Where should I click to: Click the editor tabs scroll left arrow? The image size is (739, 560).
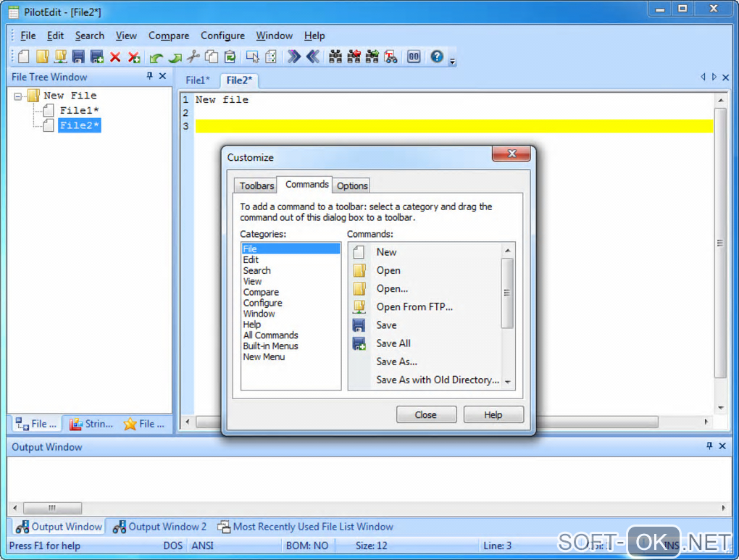[x=703, y=77]
